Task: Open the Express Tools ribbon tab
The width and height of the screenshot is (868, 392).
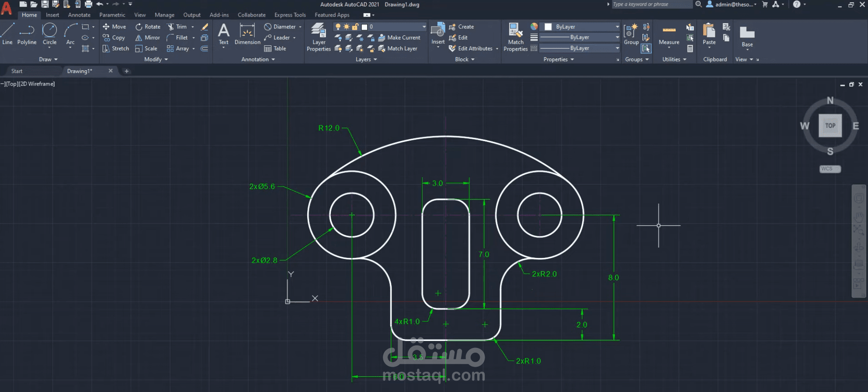Action: click(290, 15)
